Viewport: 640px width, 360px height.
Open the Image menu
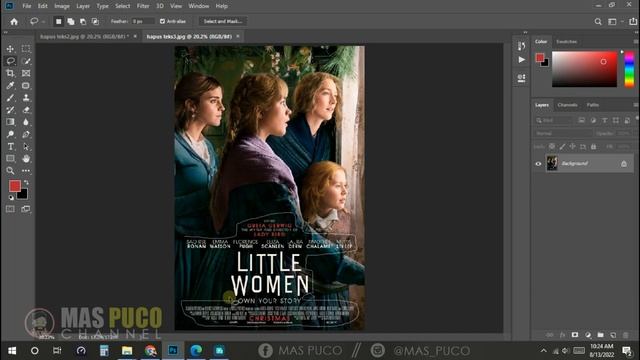tap(62, 6)
